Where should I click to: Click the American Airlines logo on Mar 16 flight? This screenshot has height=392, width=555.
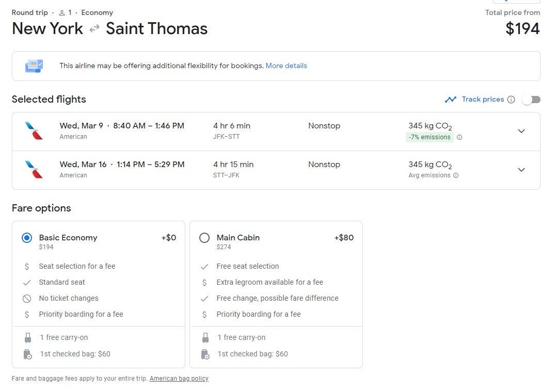click(x=34, y=170)
